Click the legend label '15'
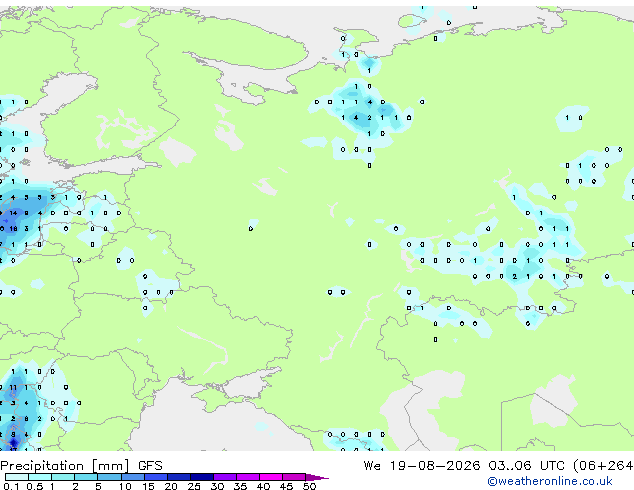 (148, 486)
